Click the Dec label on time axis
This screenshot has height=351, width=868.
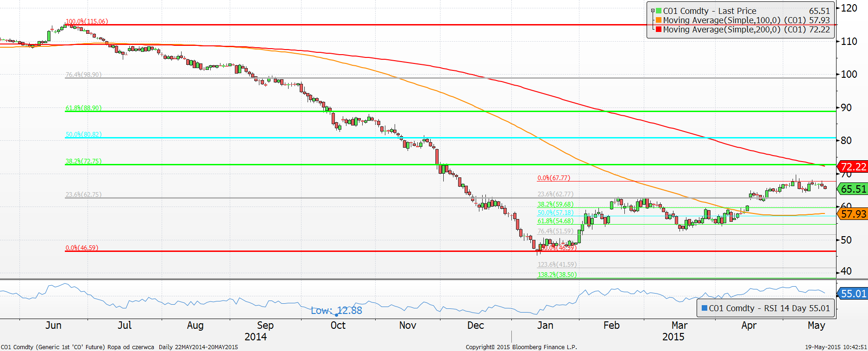click(x=476, y=326)
